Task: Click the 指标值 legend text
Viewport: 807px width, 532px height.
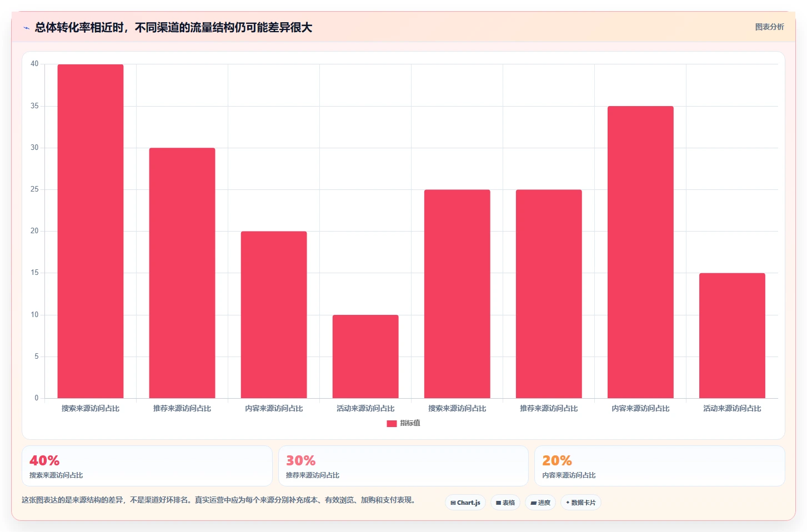Action: 410,423
